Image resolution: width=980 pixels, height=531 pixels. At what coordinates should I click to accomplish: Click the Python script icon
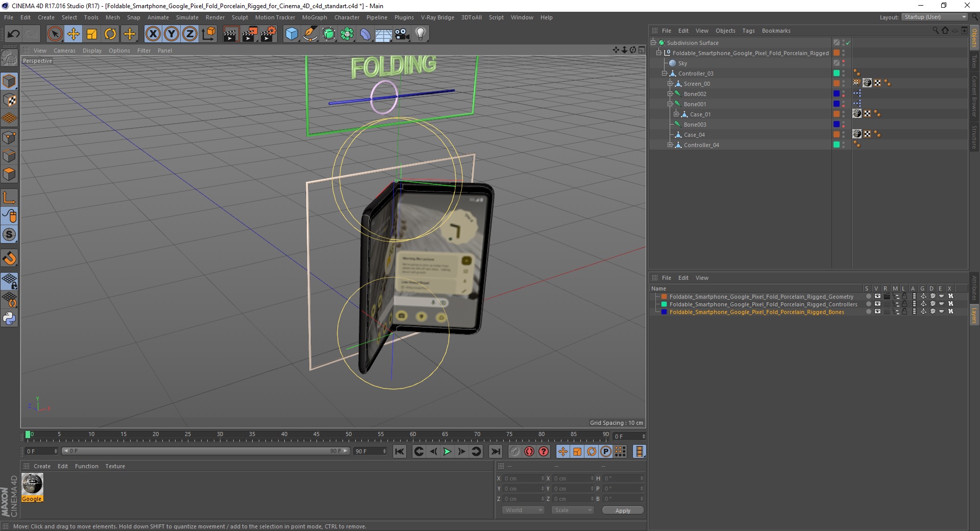tap(9, 319)
